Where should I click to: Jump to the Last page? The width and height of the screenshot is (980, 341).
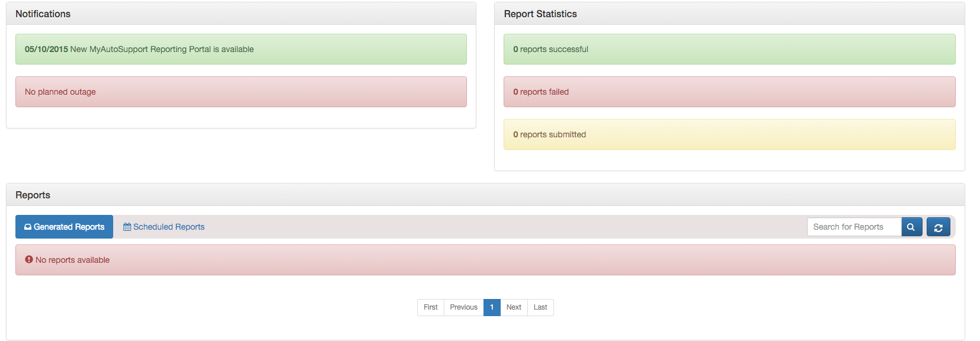pyautogui.click(x=540, y=307)
